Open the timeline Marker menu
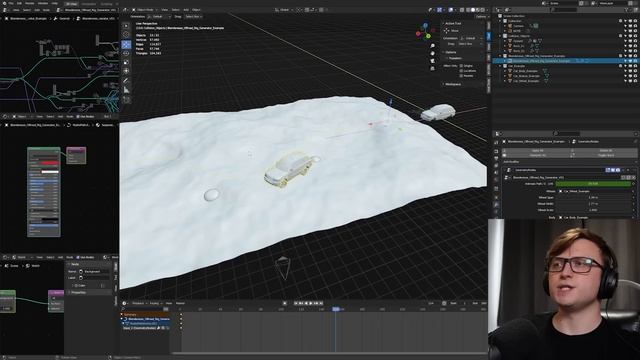The height and width of the screenshot is (360, 640). [180, 303]
